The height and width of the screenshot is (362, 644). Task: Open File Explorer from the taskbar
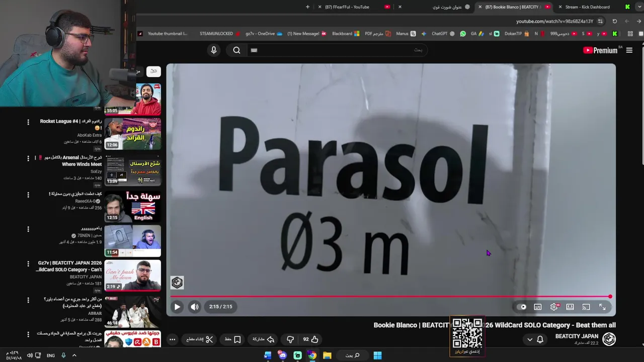327,355
